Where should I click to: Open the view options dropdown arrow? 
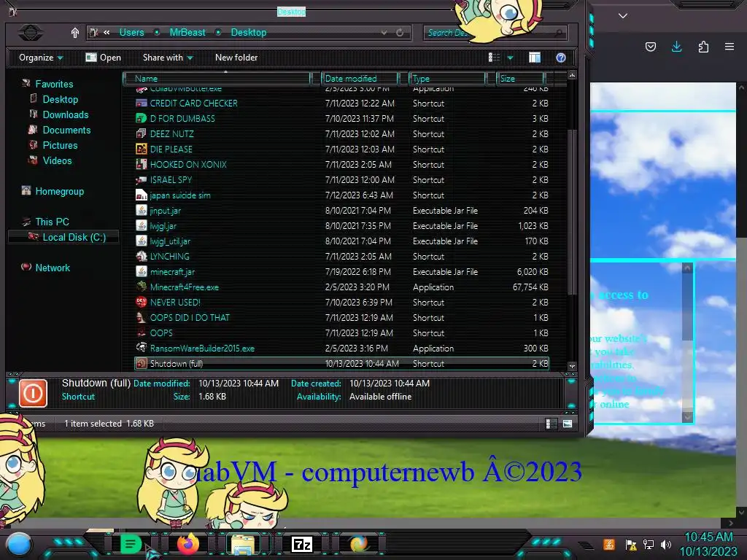click(510, 58)
